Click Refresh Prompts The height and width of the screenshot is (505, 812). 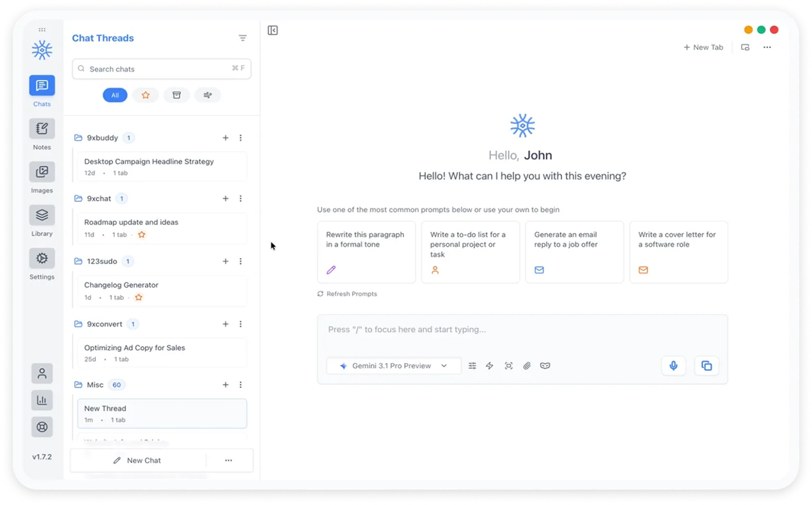point(347,294)
